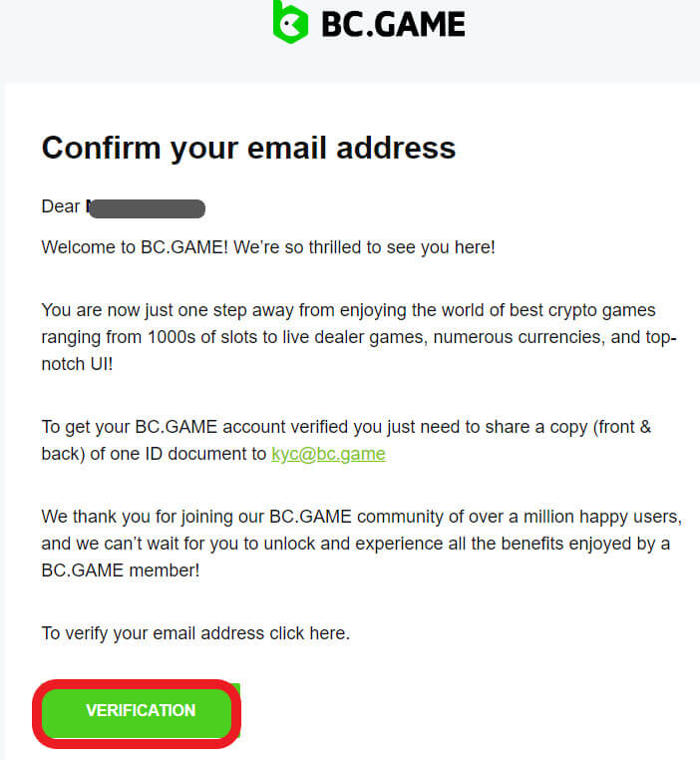The image size is (700, 760).
Task: Click the BC.GAME wordmark in header
Action: point(393,24)
